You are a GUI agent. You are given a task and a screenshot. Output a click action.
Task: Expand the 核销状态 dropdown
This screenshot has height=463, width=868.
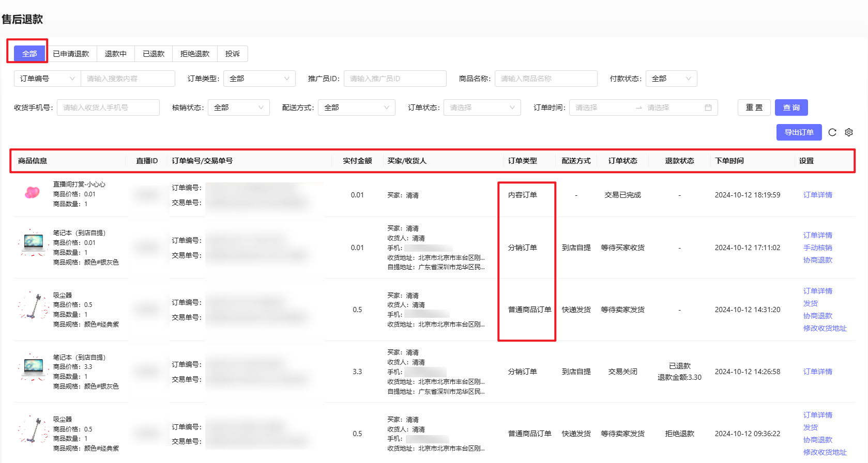pyautogui.click(x=238, y=107)
